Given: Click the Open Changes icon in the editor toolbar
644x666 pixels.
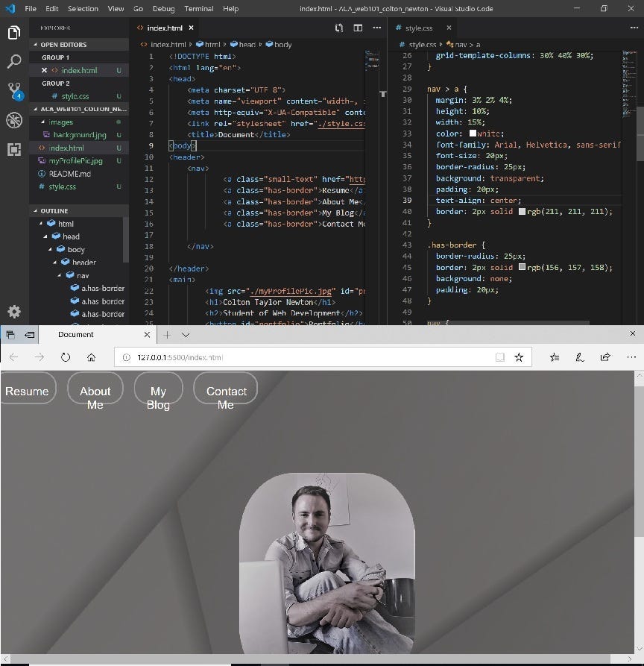Looking at the screenshot, I should (x=339, y=27).
